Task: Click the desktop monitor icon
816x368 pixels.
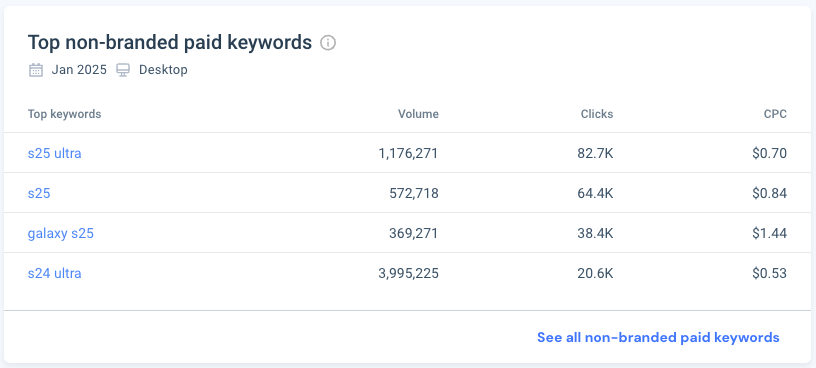Action: [x=123, y=70]
